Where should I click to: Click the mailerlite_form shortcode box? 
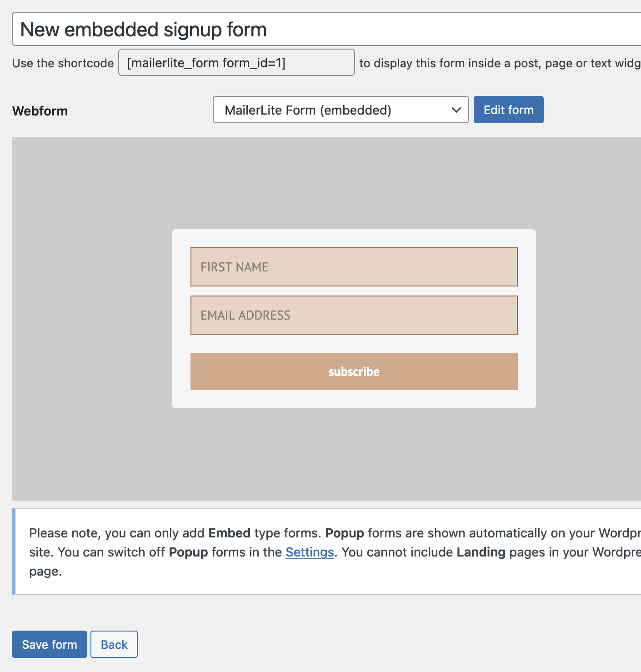(x=236, y=63)
